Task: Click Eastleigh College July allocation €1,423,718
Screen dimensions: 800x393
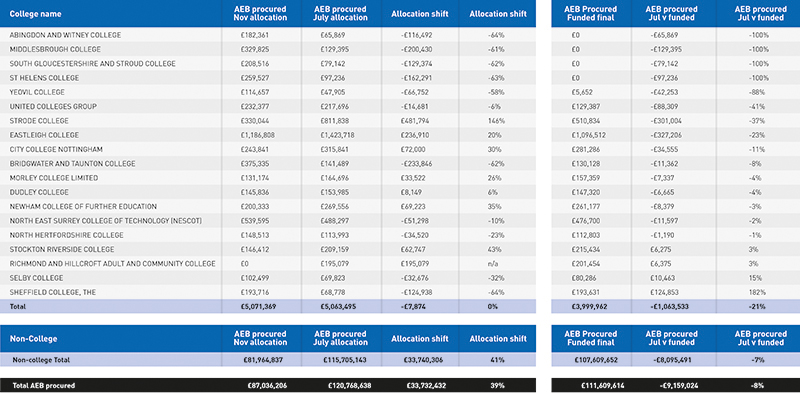Action: 337,135
